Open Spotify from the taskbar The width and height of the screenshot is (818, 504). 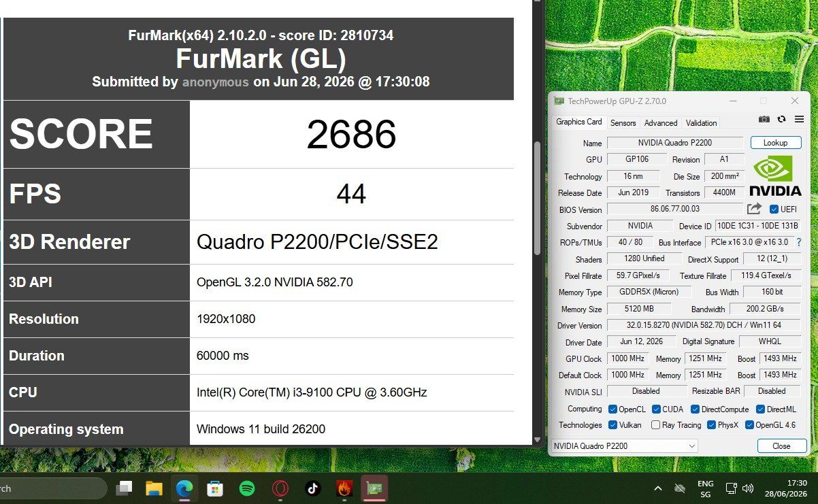(x=247, y=488)
